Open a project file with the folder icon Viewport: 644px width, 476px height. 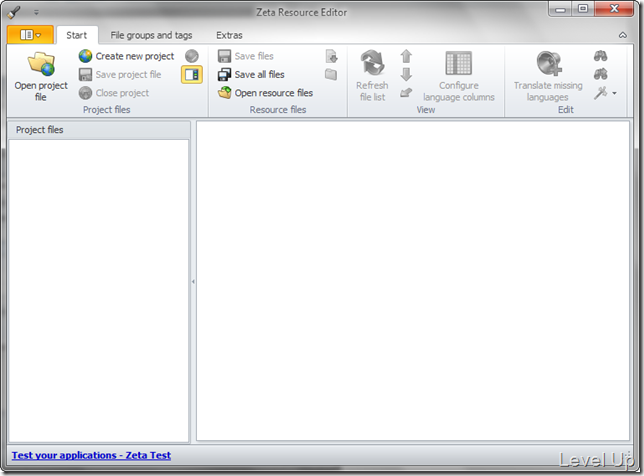[41, 64]
